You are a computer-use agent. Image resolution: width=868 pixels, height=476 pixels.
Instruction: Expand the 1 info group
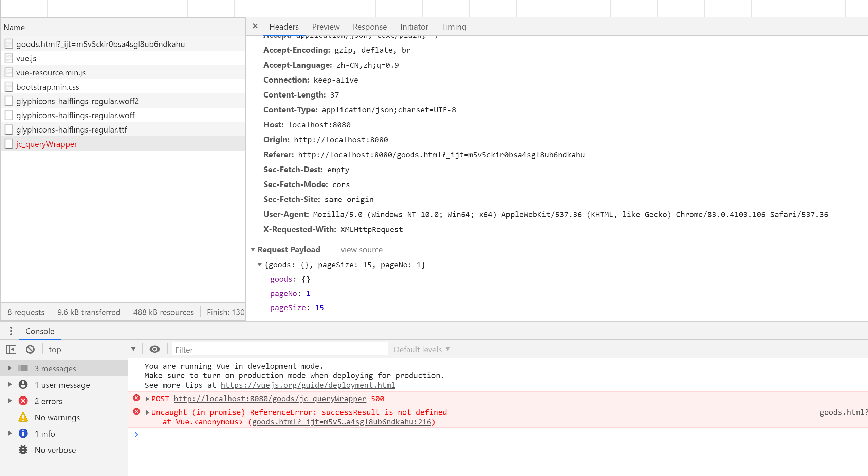coord(10,433)
